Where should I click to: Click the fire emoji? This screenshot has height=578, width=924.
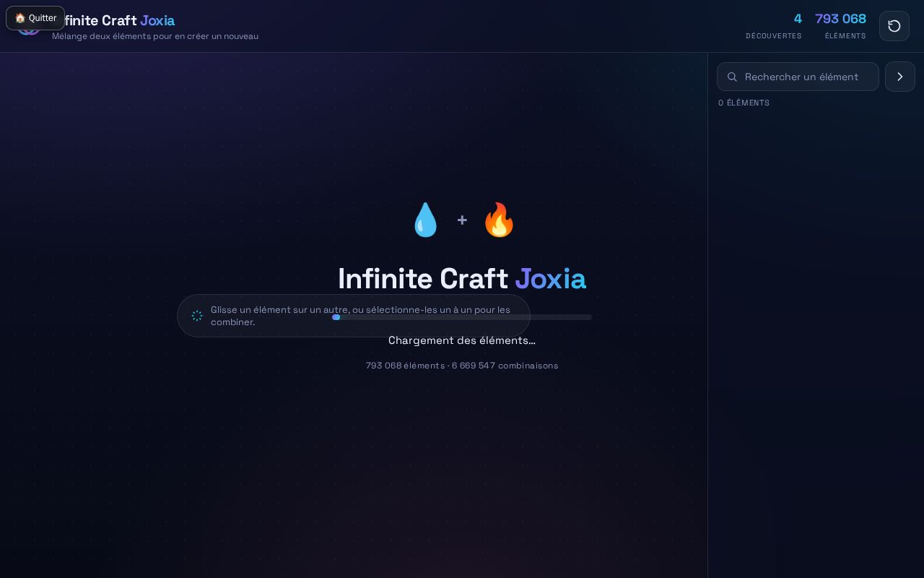coord(499,220)
